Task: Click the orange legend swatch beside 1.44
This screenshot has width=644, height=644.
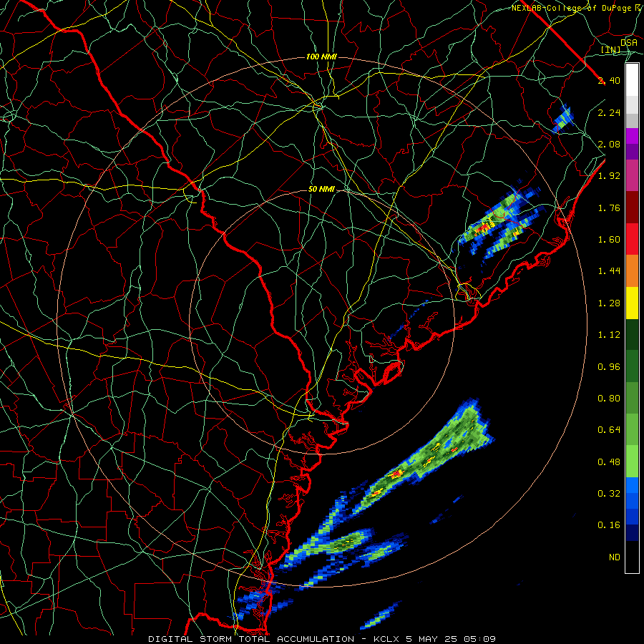Action: (x=632, y=270)
